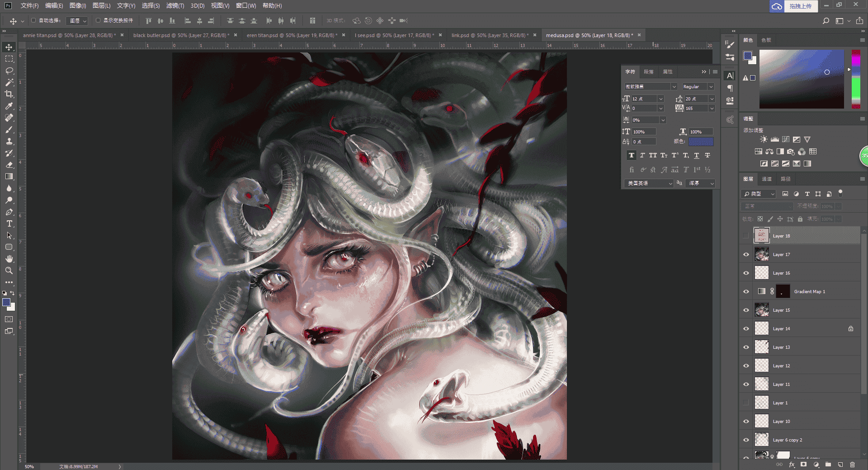Select the Lasso tool
868x470 pixels.
(x=9, y=71)
